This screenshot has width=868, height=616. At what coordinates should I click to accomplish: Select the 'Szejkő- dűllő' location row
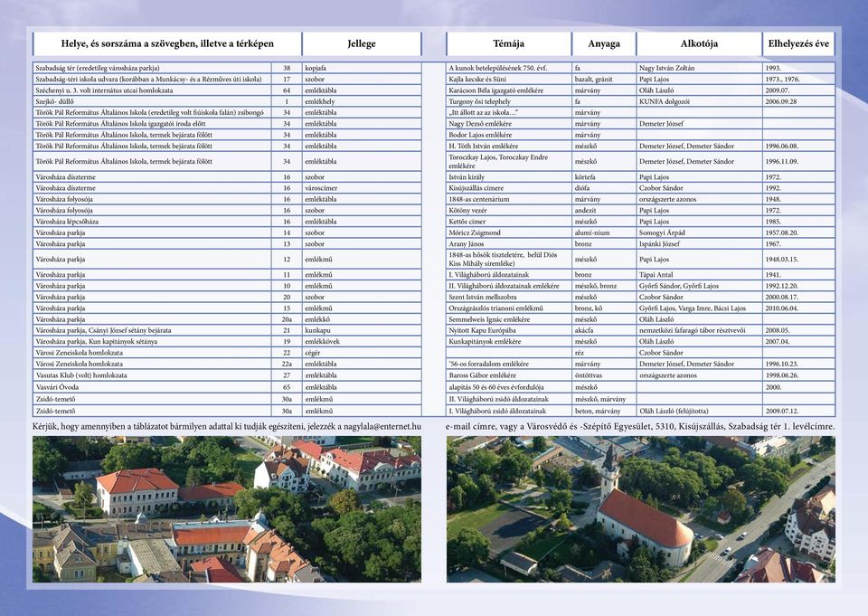click(152, 101)
